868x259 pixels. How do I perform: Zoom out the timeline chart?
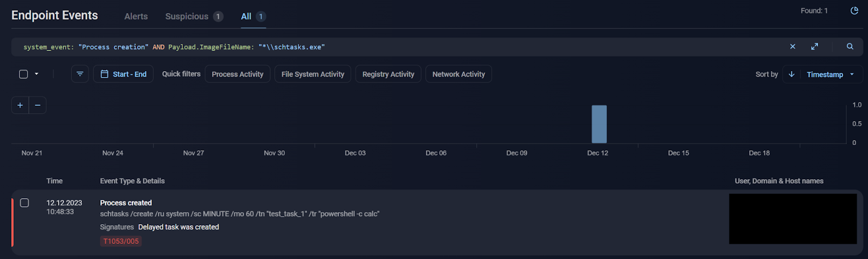click(x=37, y=105)
